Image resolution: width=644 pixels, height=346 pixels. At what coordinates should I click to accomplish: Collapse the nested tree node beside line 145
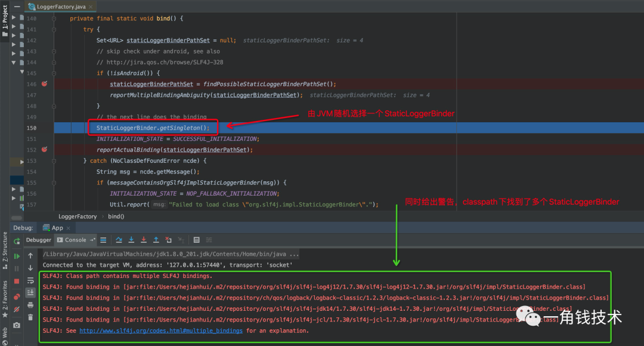coord(22,72)
